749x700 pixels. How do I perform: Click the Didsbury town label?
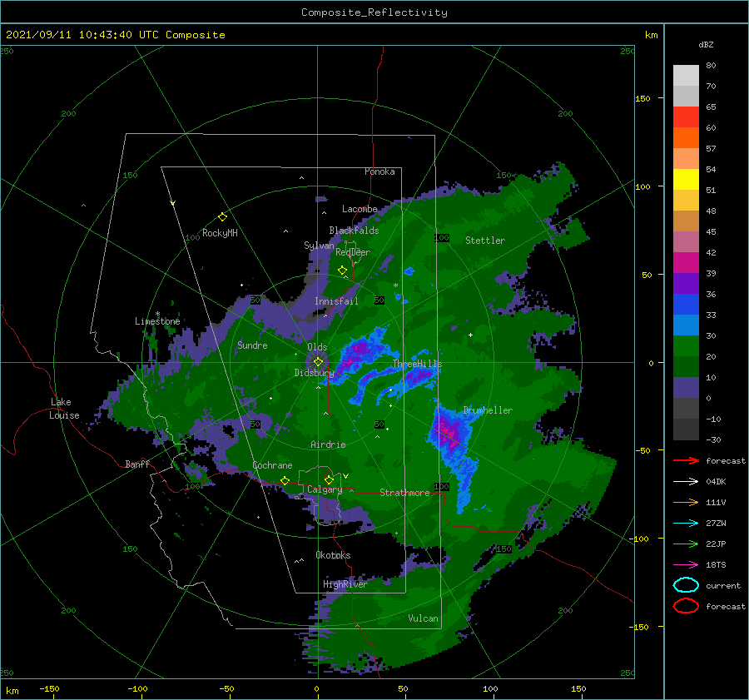tap(314, 373)
